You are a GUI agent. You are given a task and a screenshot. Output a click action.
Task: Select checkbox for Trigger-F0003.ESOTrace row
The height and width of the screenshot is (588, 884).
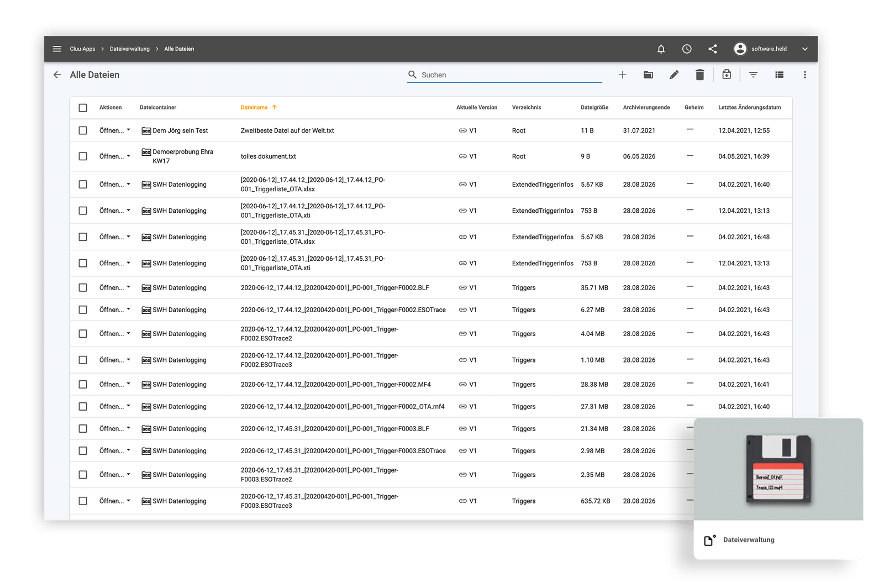coord(83,450)
